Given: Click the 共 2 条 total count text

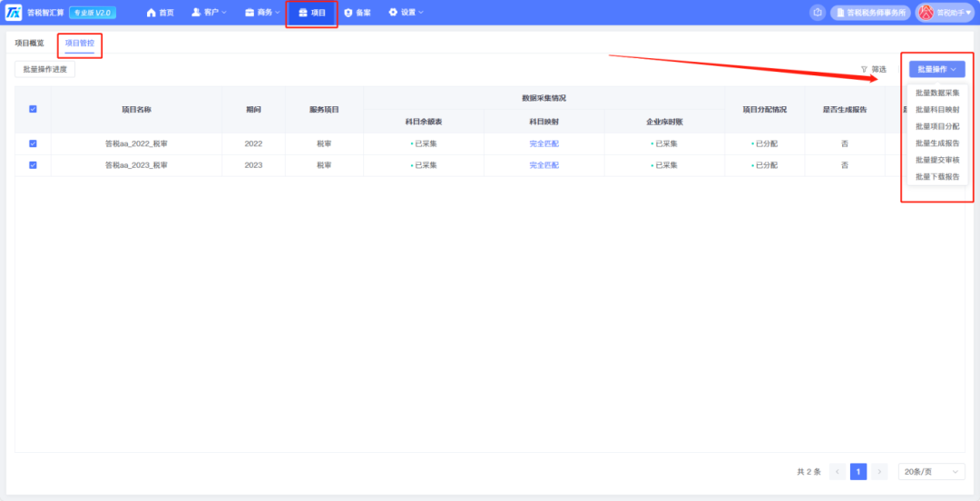Looking at the screenshot, I should [808, 472].
